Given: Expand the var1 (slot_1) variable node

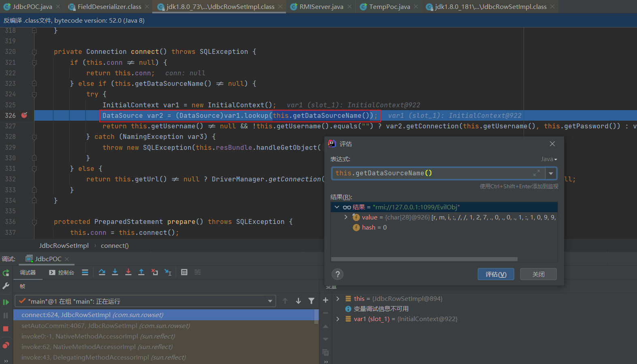Looking at the screenshot, I should pyautogui.click(x=338, y=319).
